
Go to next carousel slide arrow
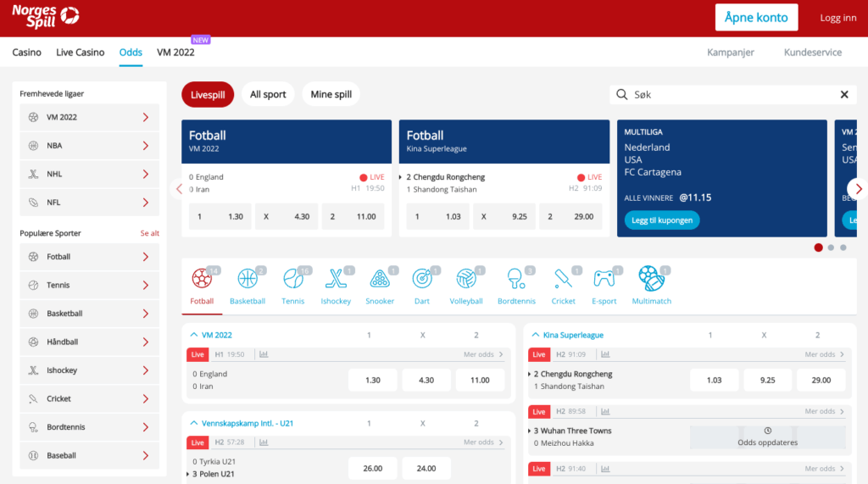(x=858, y=189)
